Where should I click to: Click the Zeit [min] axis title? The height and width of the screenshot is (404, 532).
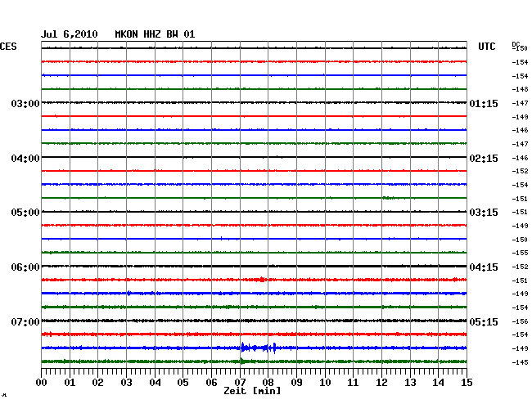tap(252, 391)
